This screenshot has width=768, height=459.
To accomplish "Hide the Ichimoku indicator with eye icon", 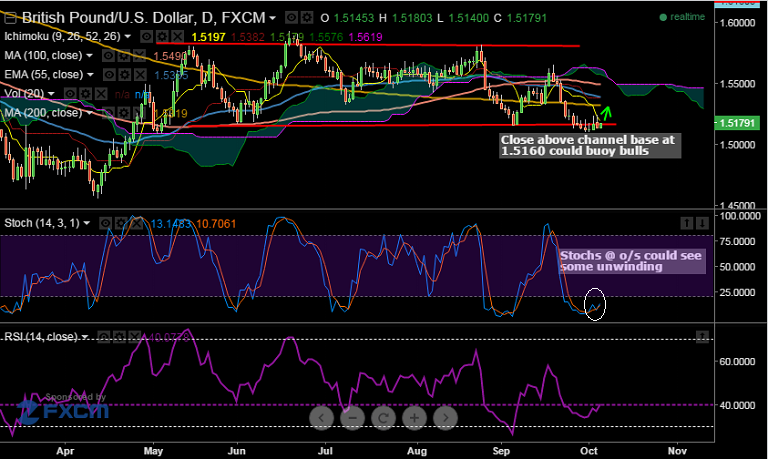I will point(146,37).
